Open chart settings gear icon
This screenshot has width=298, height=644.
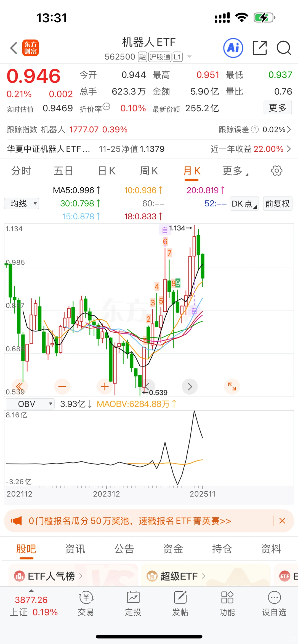pos(276,171)
